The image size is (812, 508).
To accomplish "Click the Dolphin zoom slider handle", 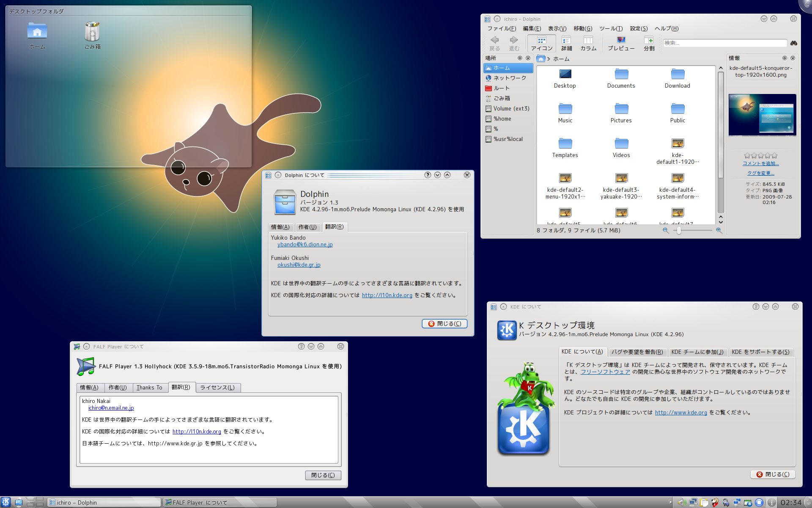I will 679,230.
